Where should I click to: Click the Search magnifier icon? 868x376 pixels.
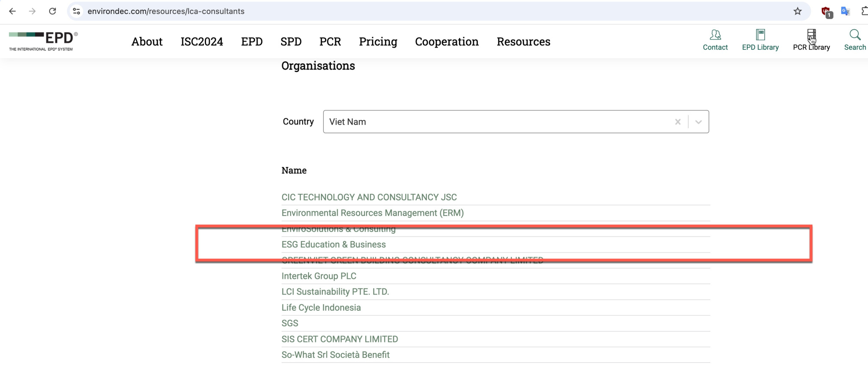855,35
